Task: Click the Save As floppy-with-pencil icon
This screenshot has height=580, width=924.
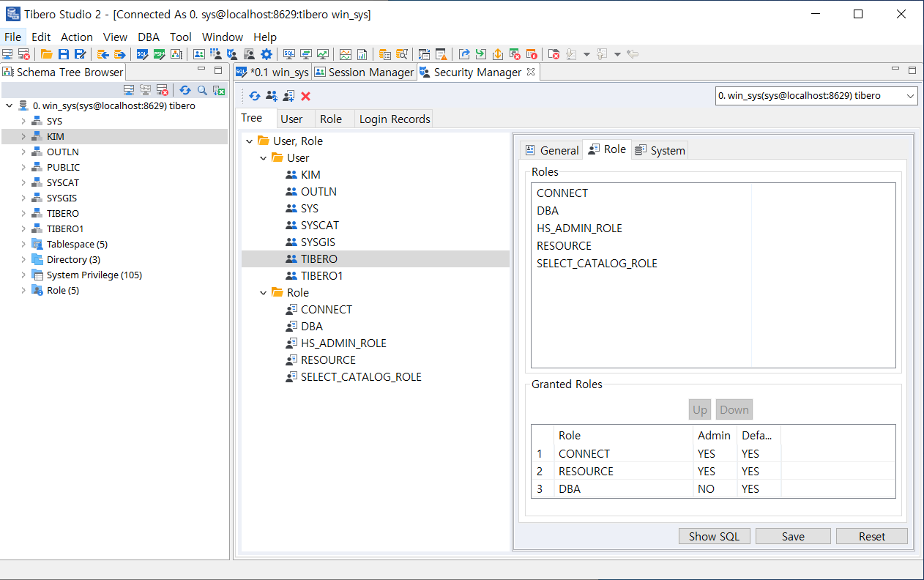Action: coord(80,54)
